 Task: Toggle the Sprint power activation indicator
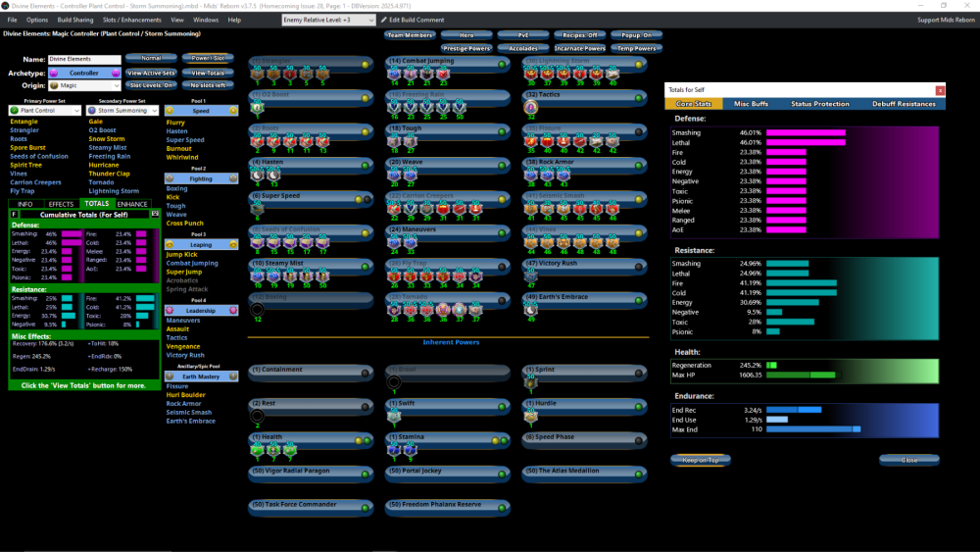[x=639, y=371]
